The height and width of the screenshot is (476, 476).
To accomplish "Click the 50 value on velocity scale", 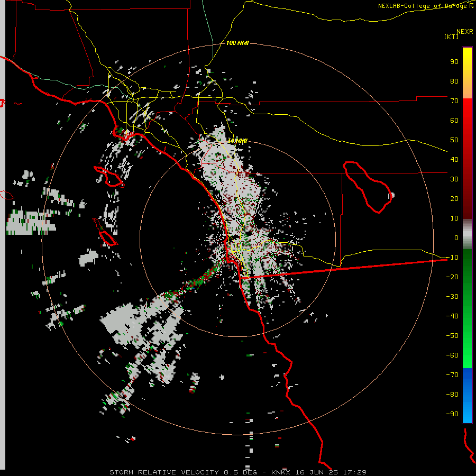I will (454, 140).
